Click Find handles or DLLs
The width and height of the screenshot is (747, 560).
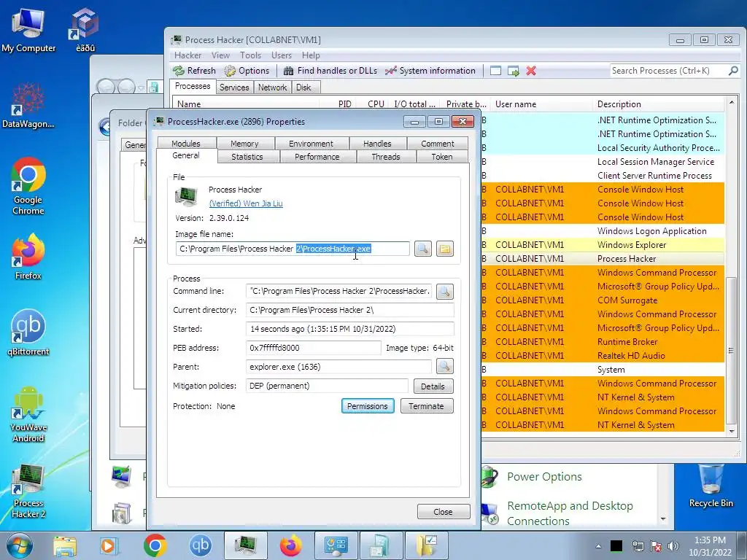[x=330, y=71]
